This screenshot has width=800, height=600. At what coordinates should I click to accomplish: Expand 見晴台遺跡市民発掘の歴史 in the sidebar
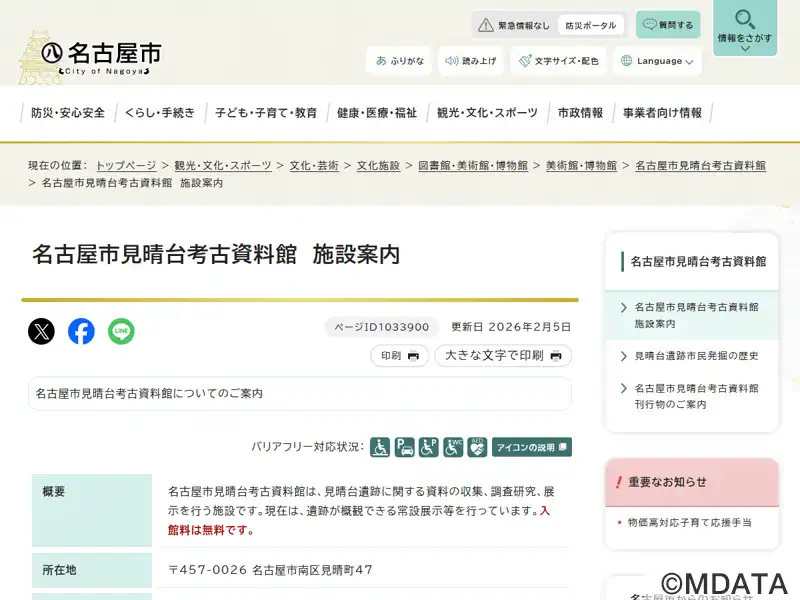click(696, 356)
